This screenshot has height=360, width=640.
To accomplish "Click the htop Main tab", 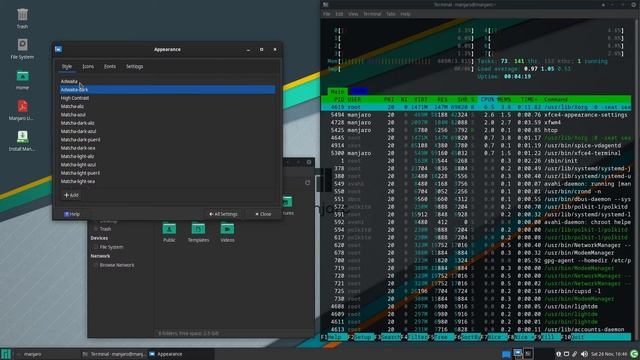I will click(337, 91).
